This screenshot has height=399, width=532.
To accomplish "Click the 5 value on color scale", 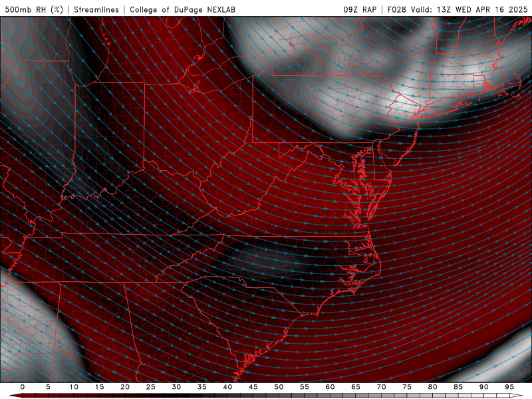I will click(48, 387).
